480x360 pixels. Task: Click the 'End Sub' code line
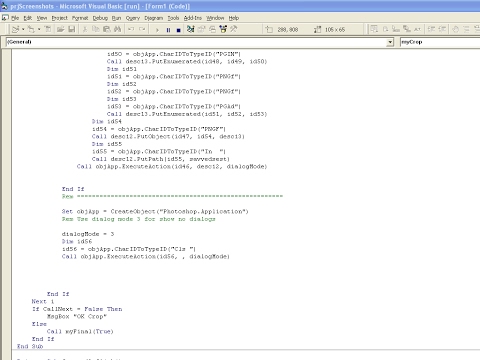tap(30, 346)
